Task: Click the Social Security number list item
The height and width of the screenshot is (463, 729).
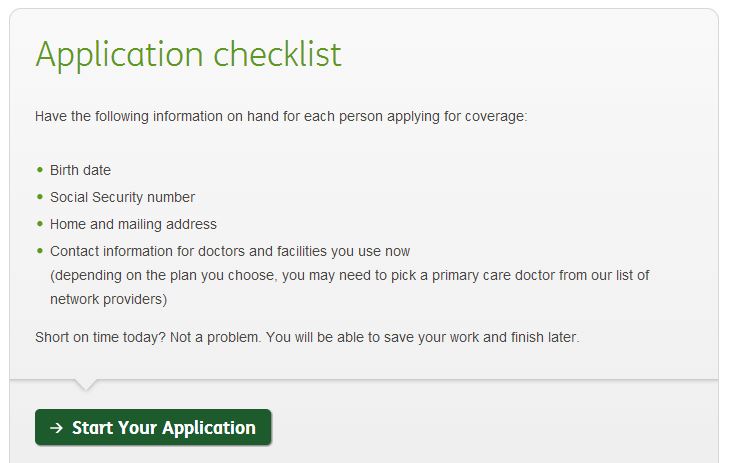Action: point(122,197)
